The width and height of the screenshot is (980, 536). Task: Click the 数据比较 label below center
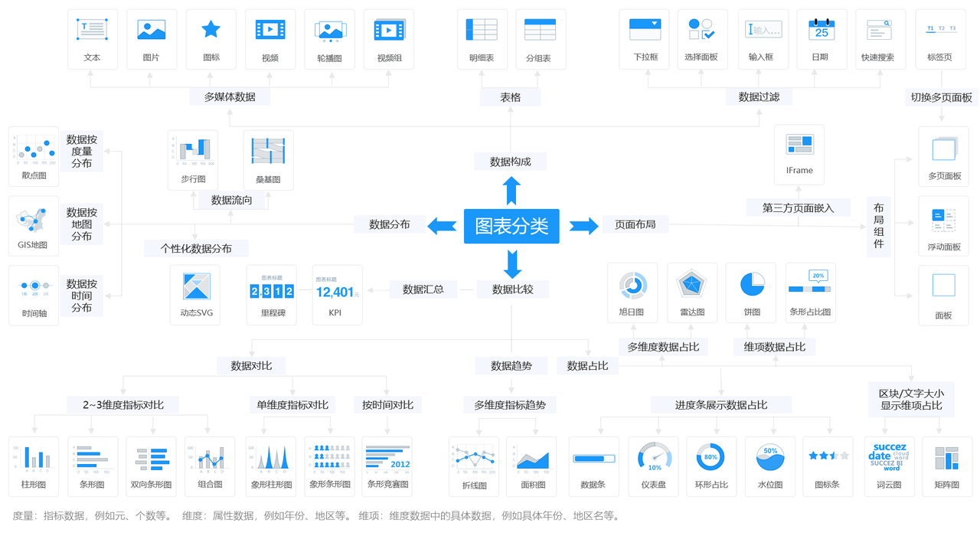[512, 289]
